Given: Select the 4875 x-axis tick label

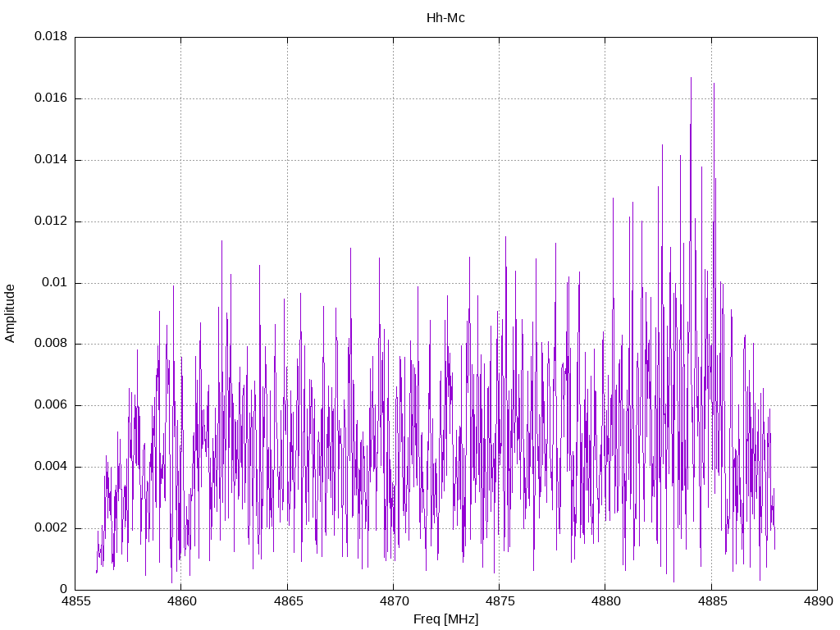Looking at the screenshot, I should [x=499, y=602].
